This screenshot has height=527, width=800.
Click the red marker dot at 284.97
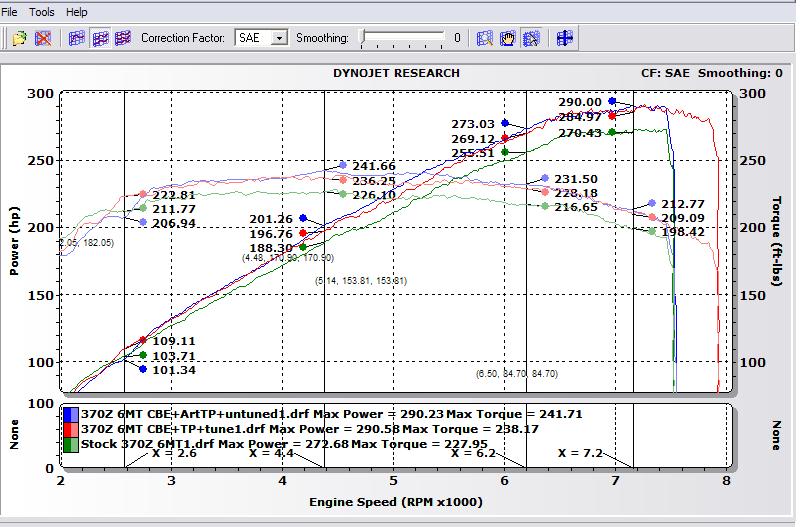tap(612, 116)
